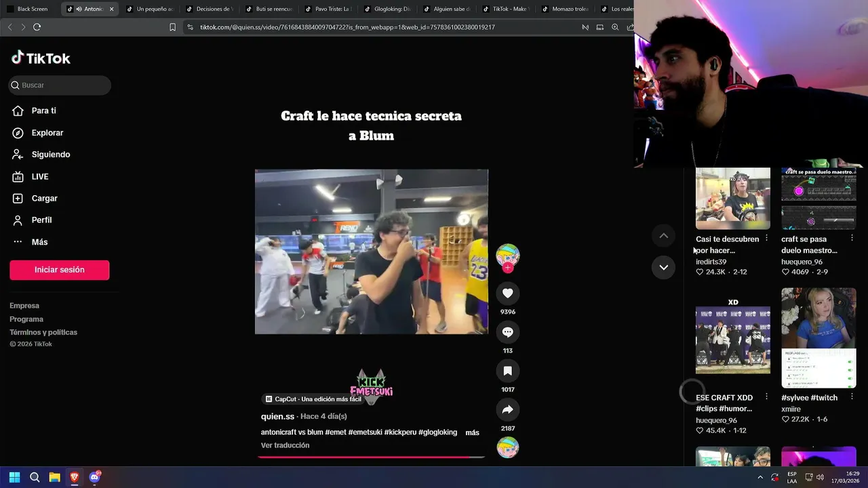
Task: Switch to Momazo trolea tab
Action: coord(565,9)
